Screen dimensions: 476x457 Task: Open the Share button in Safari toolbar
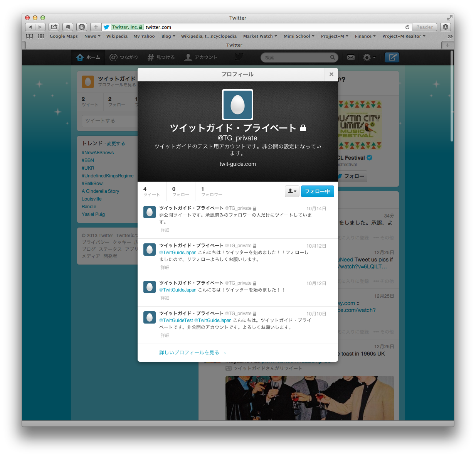click(x=54, y=27)
